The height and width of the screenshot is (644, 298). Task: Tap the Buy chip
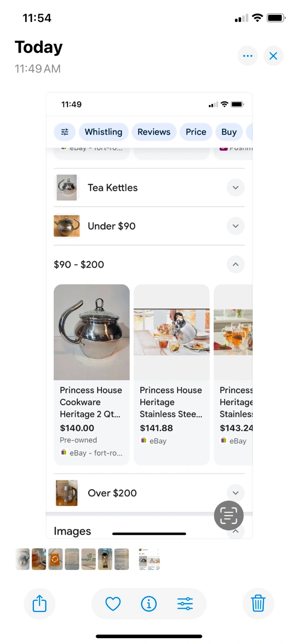point(229,132)
